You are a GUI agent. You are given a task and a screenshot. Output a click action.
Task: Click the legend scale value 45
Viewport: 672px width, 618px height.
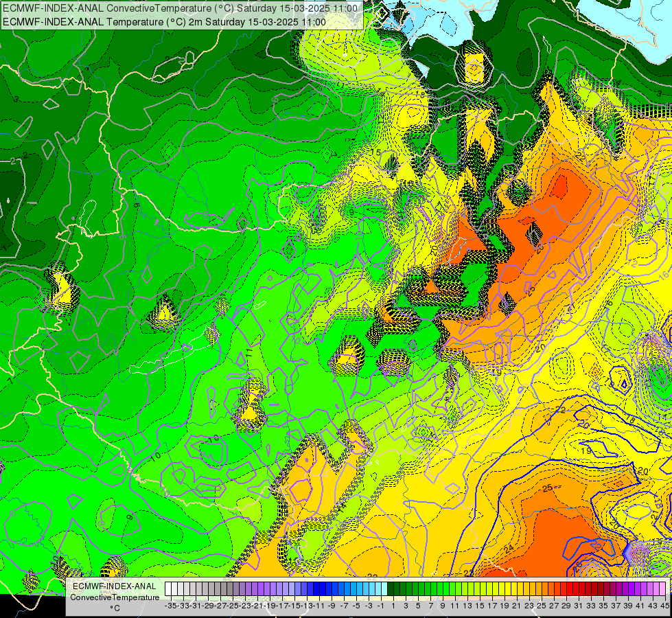tap(664, 606)
